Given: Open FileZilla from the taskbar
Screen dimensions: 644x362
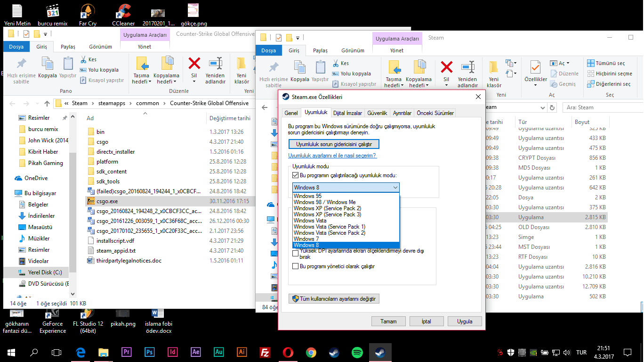Looking at the screenshot, I should coord(265,352).
